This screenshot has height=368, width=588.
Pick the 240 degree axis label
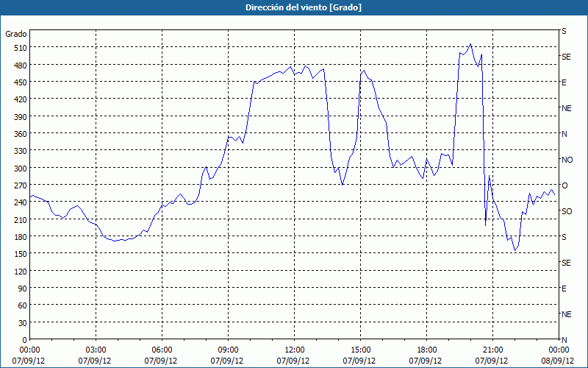click(21, 202)
